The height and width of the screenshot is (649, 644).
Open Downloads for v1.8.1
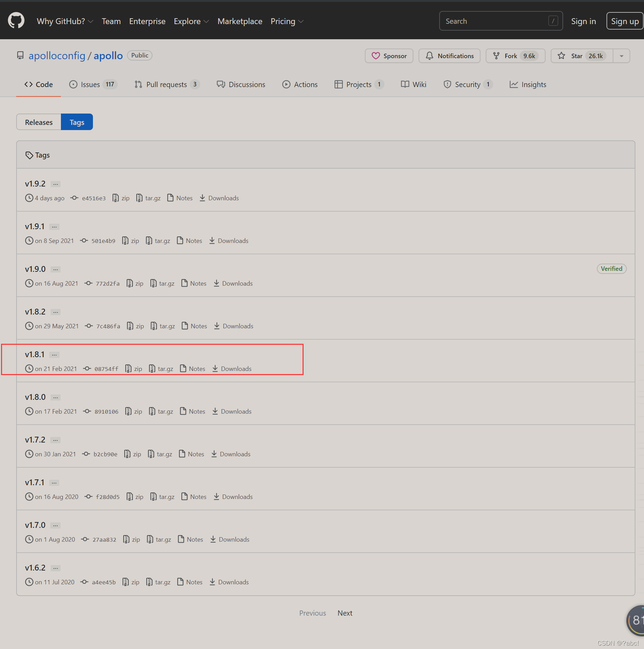[x=232, y=369]
